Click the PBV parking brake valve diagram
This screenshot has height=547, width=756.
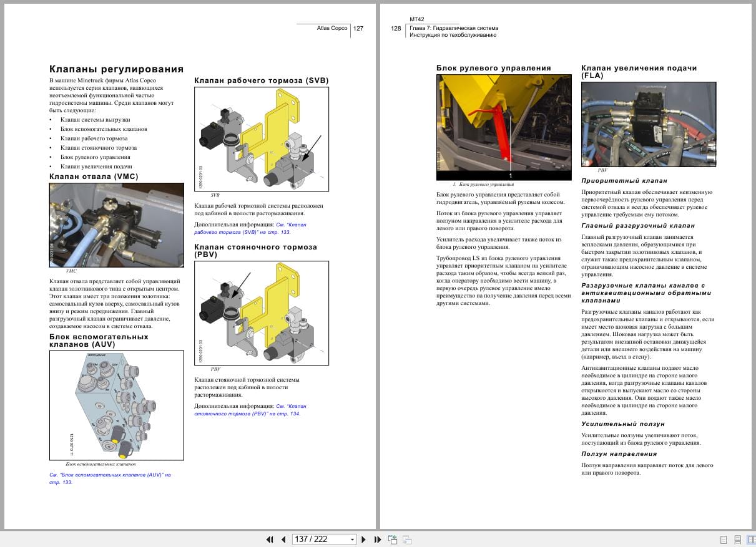tap(261, 313)
